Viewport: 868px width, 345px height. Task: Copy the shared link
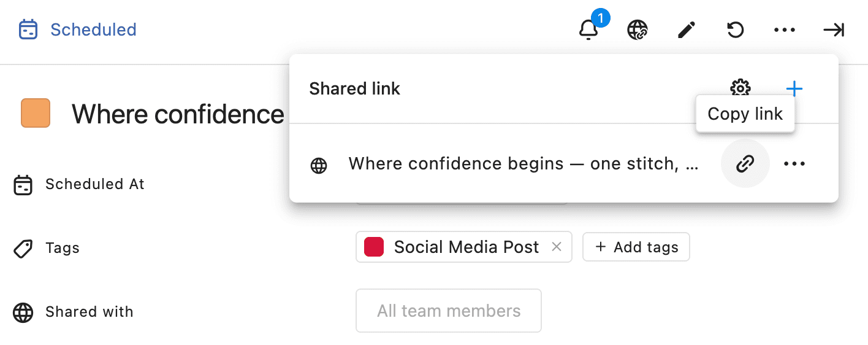(745, 163)
